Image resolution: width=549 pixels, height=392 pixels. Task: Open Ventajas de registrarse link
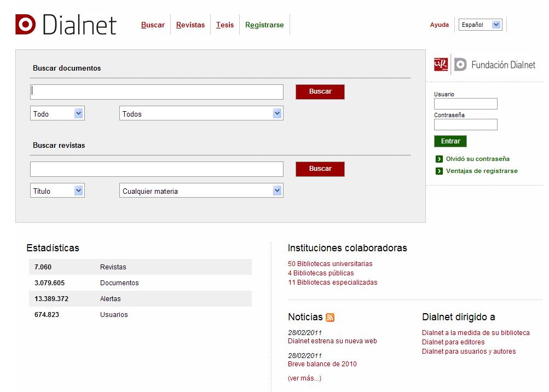[x=482, y=171]
